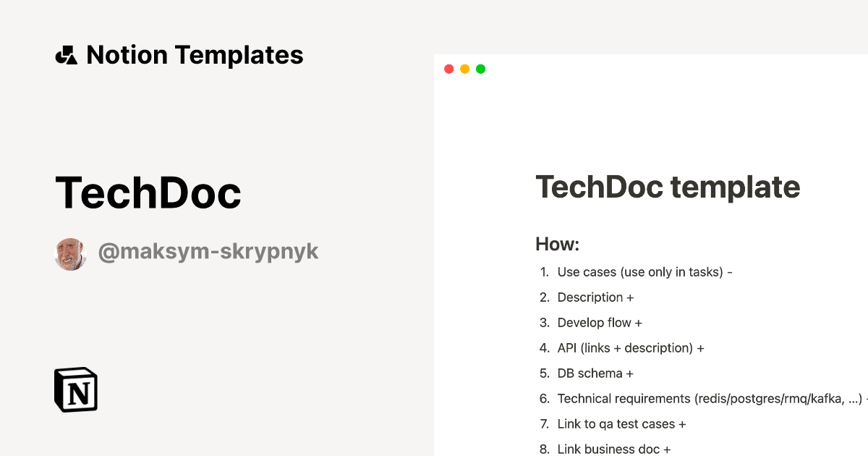Click the green traffic light dot
The width and height of the screenshot is (868, 456).
coord(480,68)
